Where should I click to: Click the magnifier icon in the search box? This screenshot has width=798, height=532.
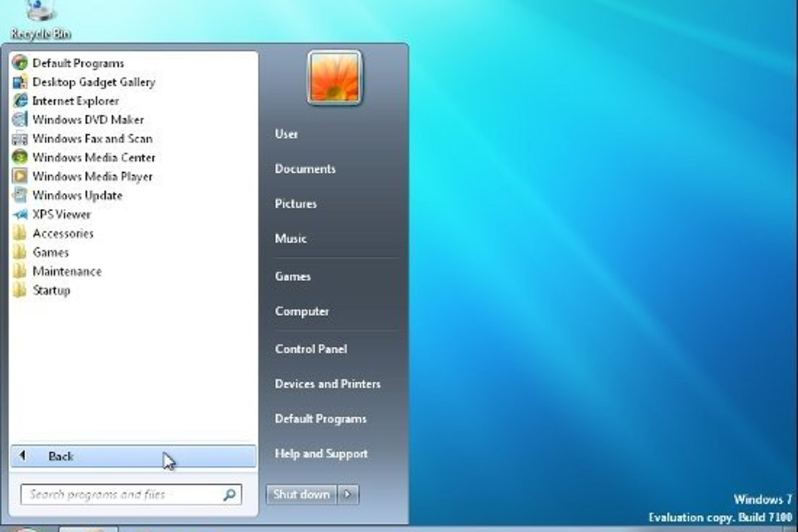tap(229, 494)
